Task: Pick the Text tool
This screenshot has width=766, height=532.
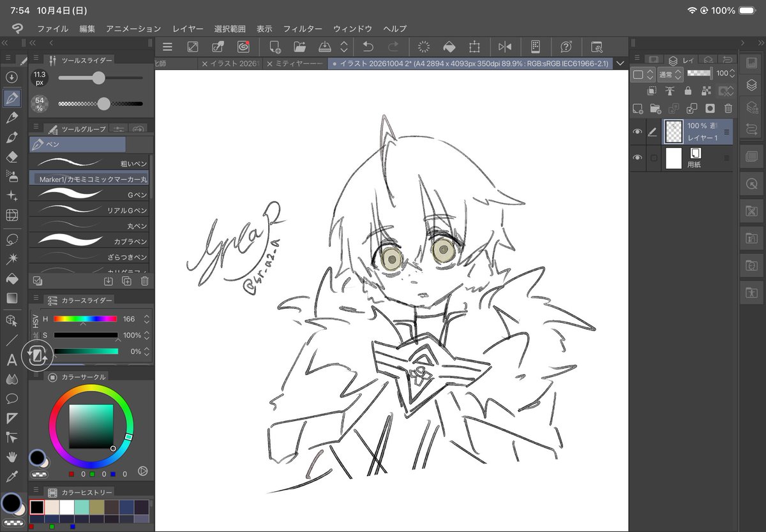Action: (11, 360)
